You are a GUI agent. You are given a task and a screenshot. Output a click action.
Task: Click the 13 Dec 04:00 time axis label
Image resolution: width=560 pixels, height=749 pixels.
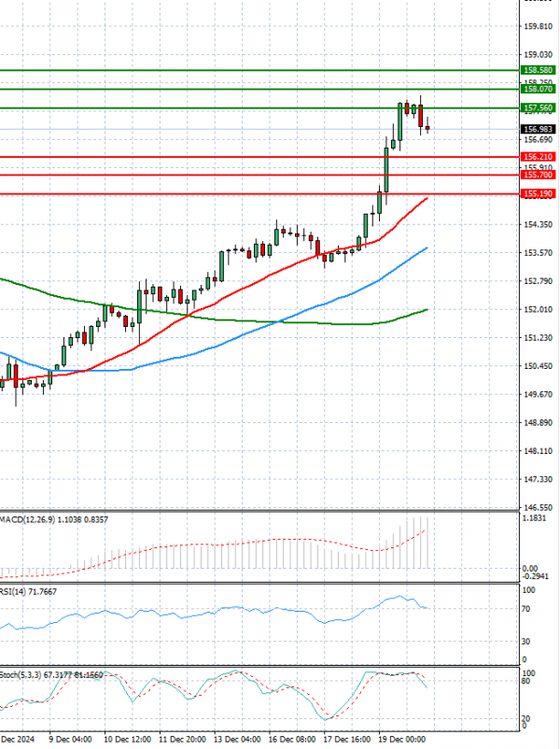[237, 740]
